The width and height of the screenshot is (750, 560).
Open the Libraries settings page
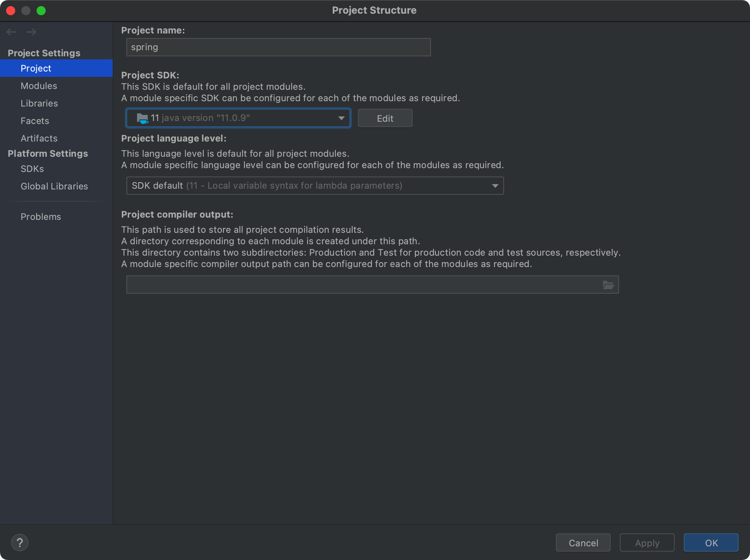click(x=39, y=103)
